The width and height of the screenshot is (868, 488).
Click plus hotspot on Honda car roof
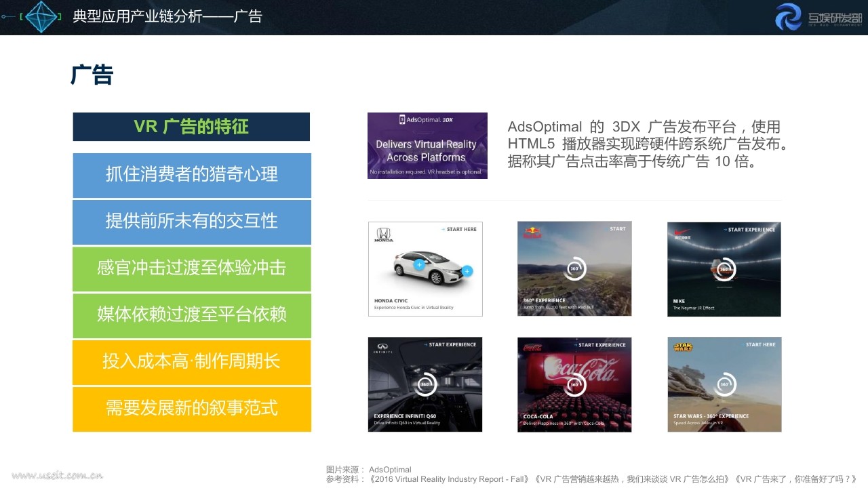(419, 264)
